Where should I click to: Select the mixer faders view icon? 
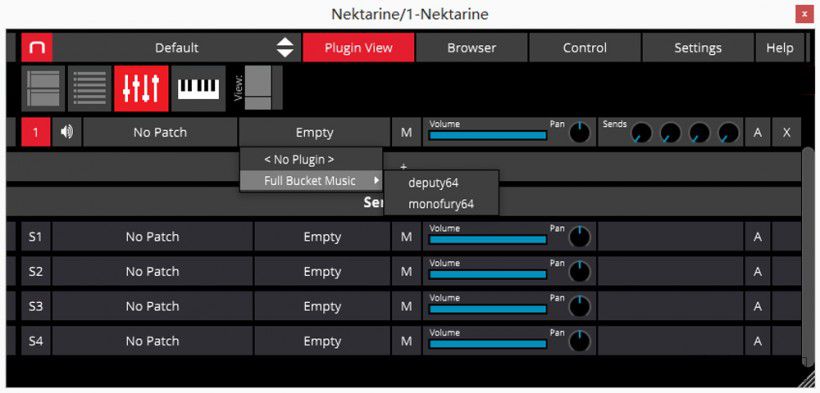(141, 88)
